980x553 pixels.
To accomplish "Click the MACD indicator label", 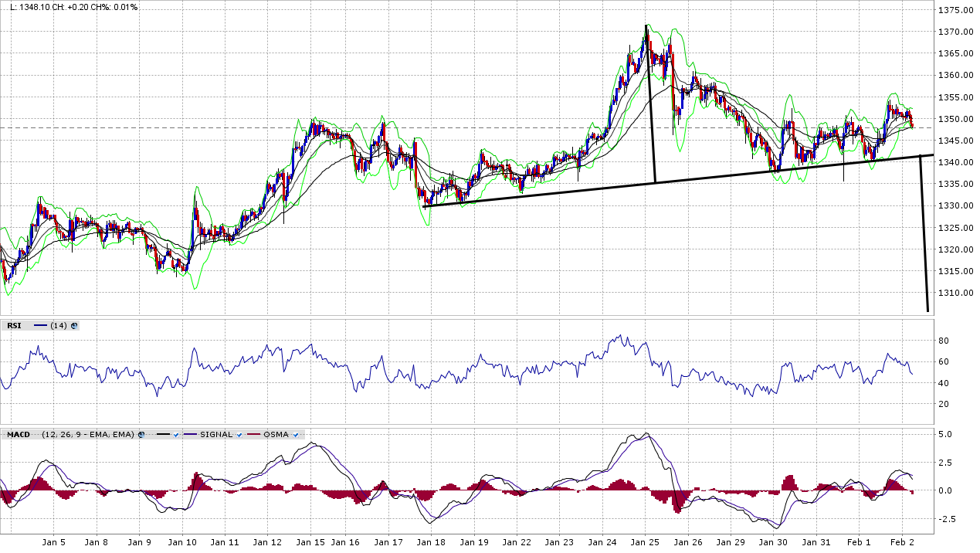I will (x=19, y=435).
